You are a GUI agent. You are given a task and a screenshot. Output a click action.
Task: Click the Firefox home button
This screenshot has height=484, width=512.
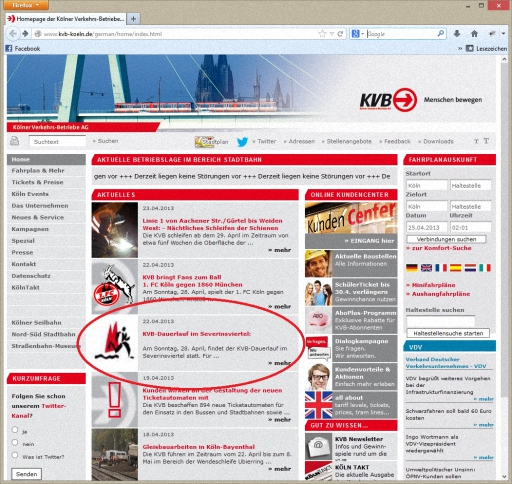[x=474, y=33]
